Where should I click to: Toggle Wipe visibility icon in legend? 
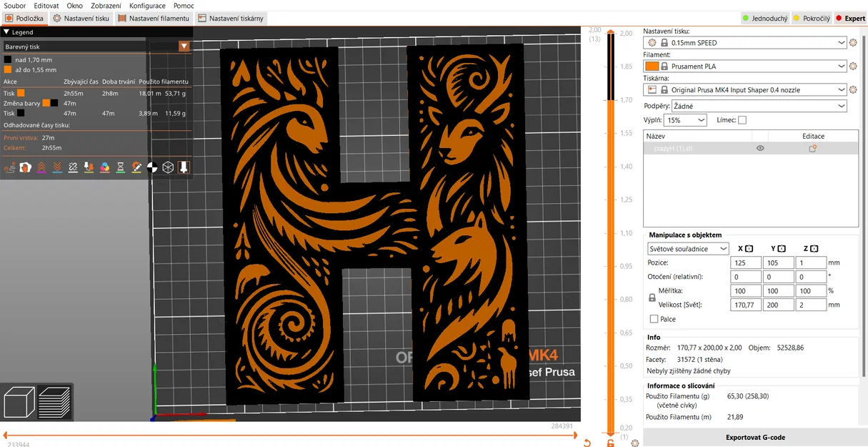tap(26, 167)
